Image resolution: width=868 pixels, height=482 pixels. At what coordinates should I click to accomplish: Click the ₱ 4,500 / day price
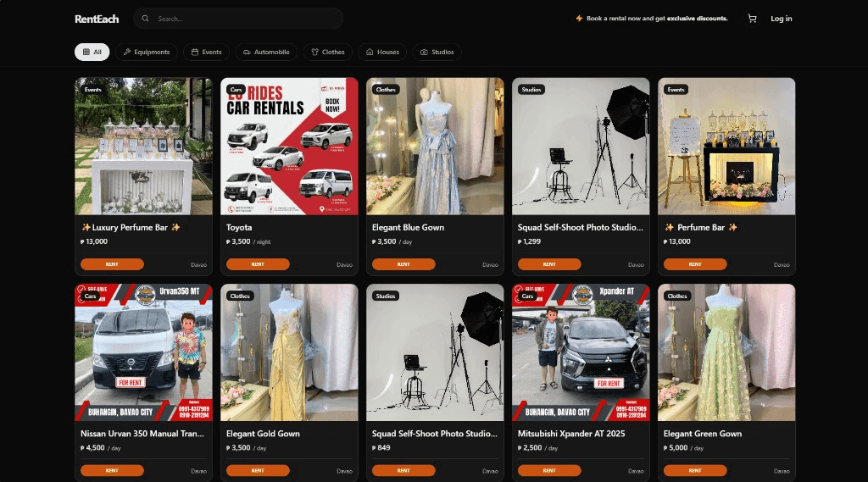[101, 447]
